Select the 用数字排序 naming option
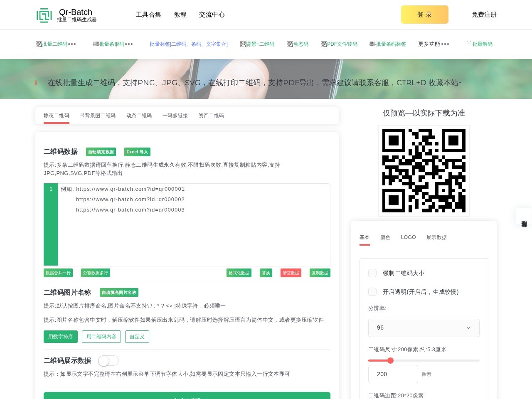This screenshot has width=532, height=399. pos(61,337)
